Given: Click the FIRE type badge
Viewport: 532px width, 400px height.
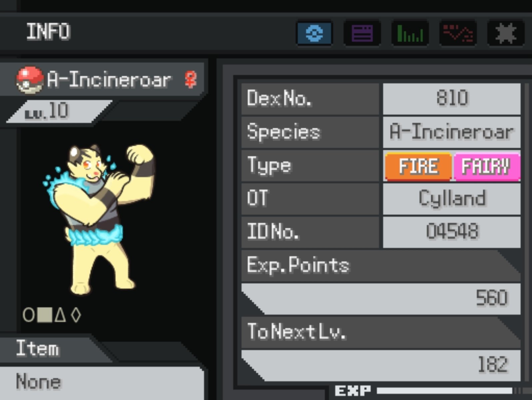Looking at the screenshot, I should [x=418, y=166].
